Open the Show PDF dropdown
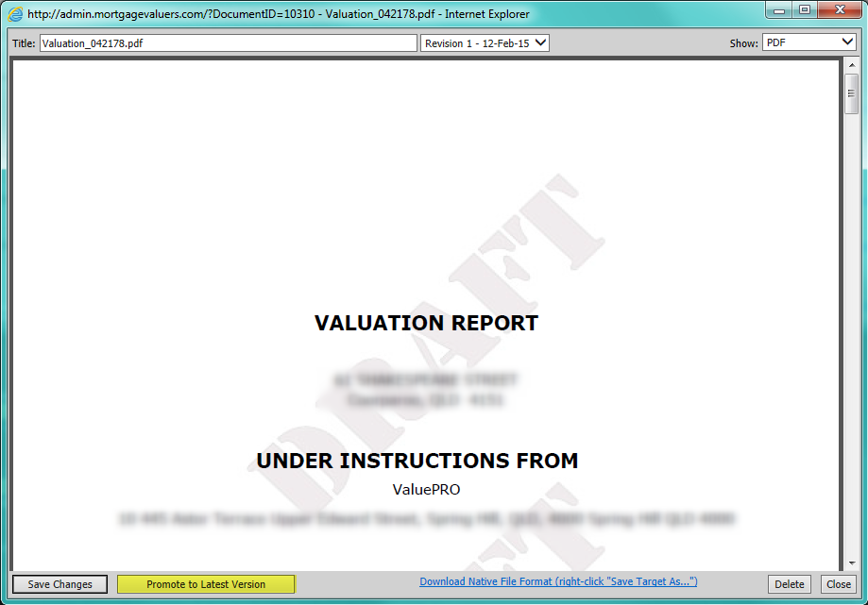868x605 pixels. pyautogui.click(x=808, y=42)
